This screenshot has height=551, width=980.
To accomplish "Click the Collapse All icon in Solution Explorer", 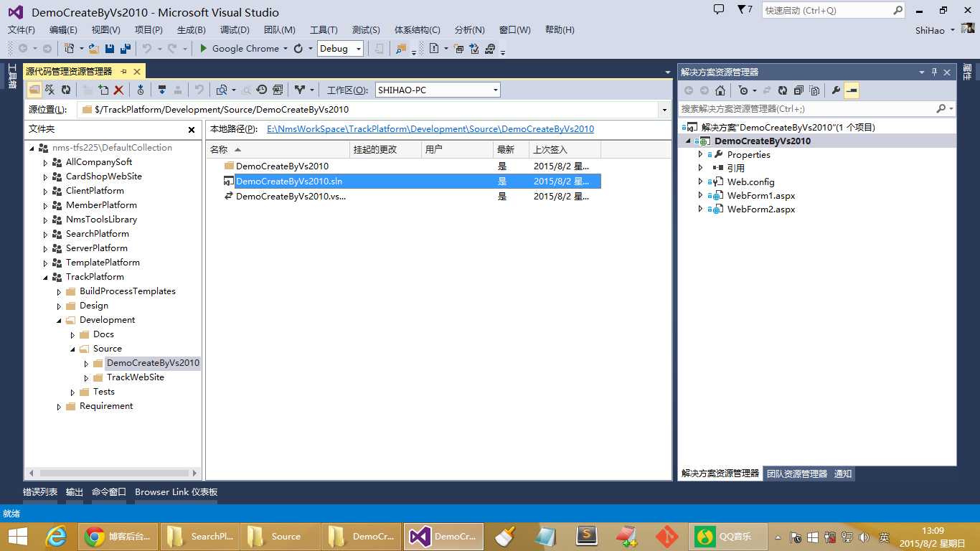I will point(798,90).
